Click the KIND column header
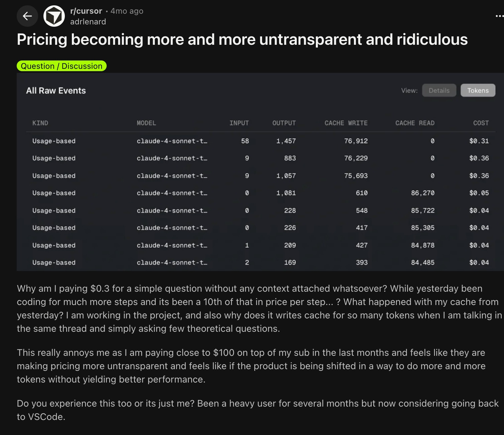This screenshot has width=504, height=435. tap(40, 123)
